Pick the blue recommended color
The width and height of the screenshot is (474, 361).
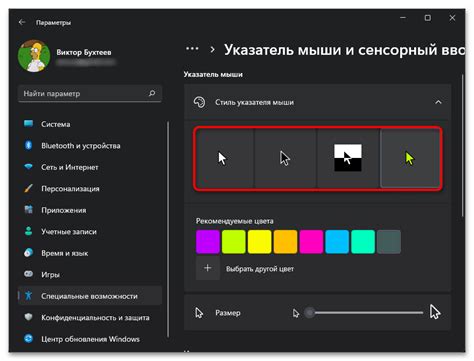337,242
